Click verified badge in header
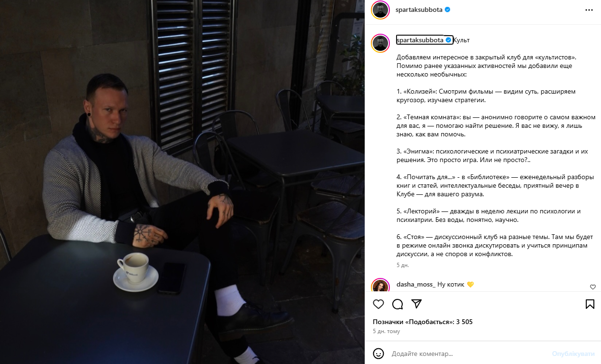601x364 pixels. click(x=447, y=10)
